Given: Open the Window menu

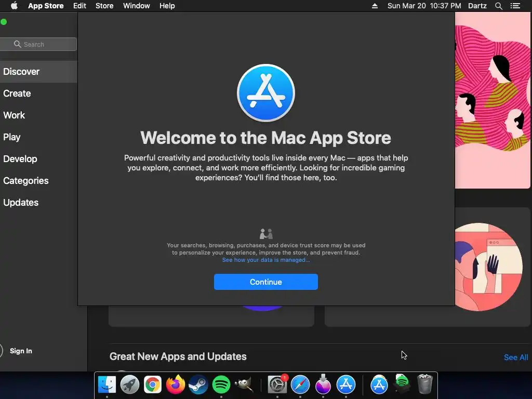Looking at the screenshot, I should pyautogui.click(x=137, y=6).
